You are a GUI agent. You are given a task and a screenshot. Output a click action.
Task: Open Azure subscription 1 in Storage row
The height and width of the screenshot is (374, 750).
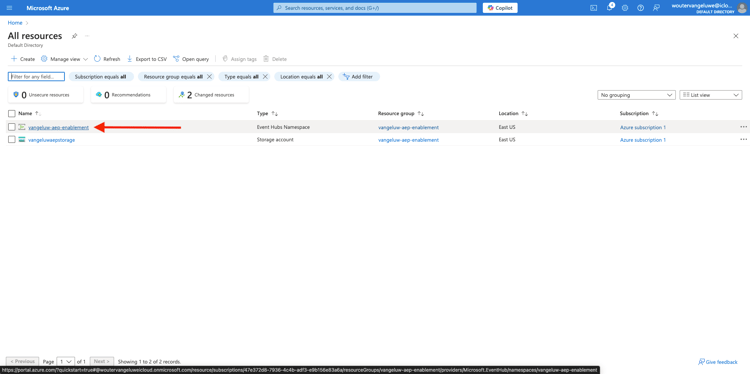[x=643, y=140]
